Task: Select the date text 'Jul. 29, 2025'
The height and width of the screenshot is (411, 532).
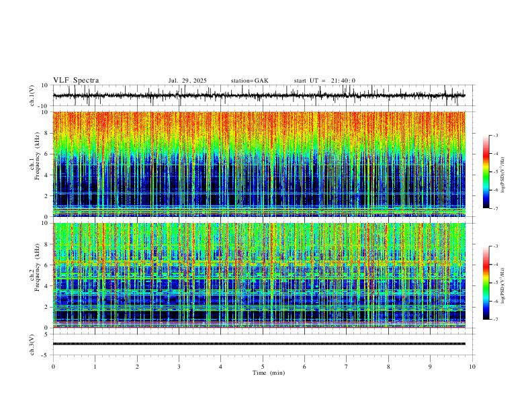Action: tap(187, 81)
